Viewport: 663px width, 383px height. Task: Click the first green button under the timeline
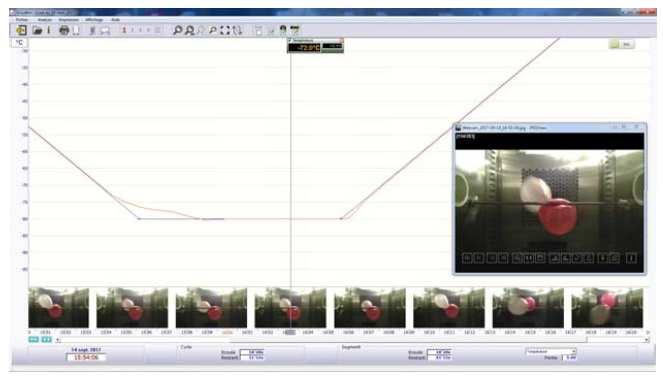(33, 339)
